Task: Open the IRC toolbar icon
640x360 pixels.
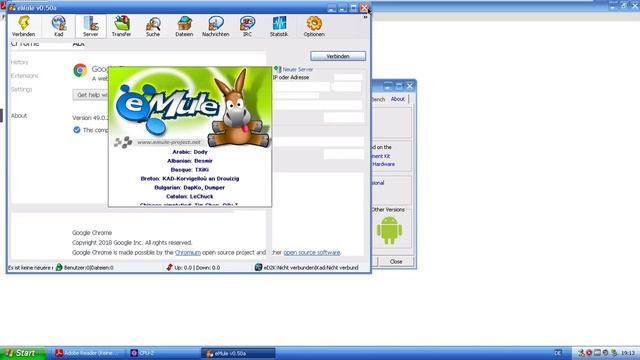Action: [247, 26]
